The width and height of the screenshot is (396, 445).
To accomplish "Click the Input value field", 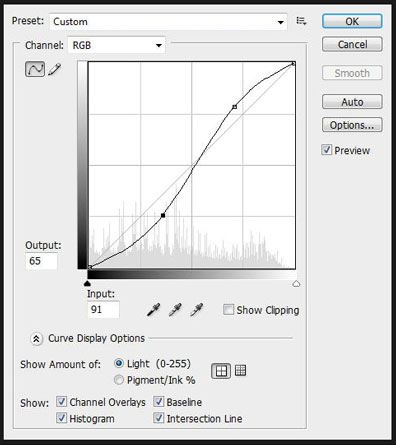I will 103,310.
